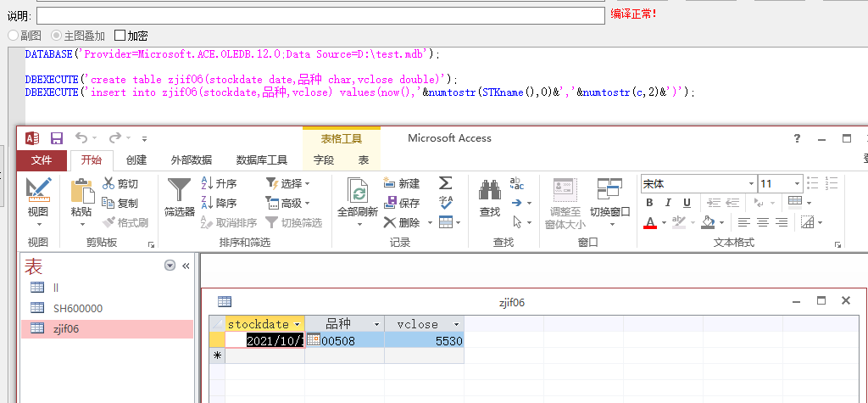
Task: Open the 高级 (Advanced) filter dropdown
Action: point(288,203)
